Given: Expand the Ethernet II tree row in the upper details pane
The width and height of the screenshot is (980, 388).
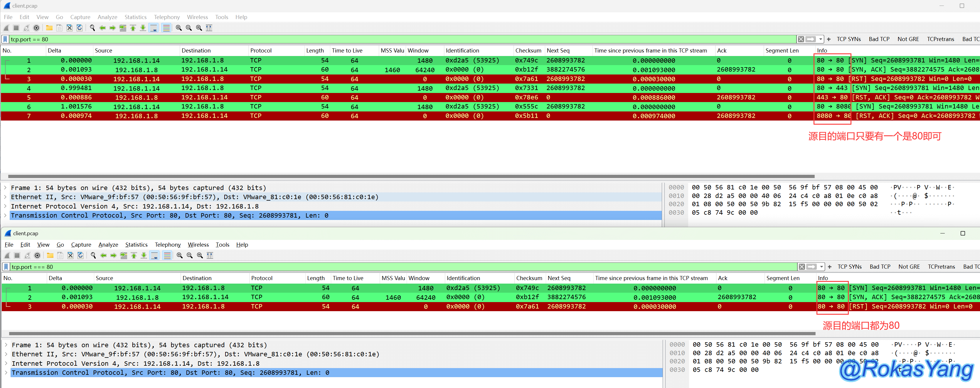Looking at the screenshot, I should click(5, 197).
